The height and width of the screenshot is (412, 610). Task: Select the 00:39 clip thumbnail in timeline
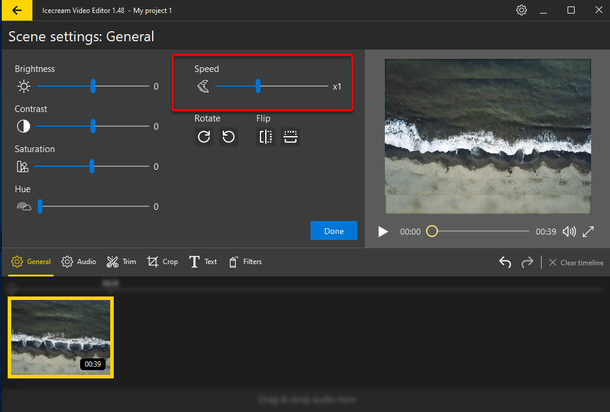click(61, 337)
